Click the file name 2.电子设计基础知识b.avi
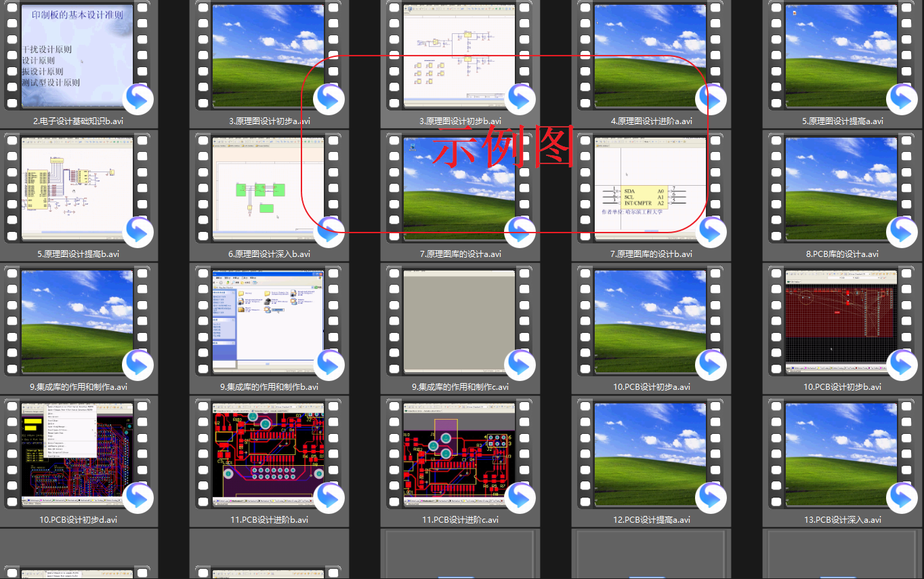Image resolution: width=924 pixels, height=579 pixels. (x=78, y=121)
